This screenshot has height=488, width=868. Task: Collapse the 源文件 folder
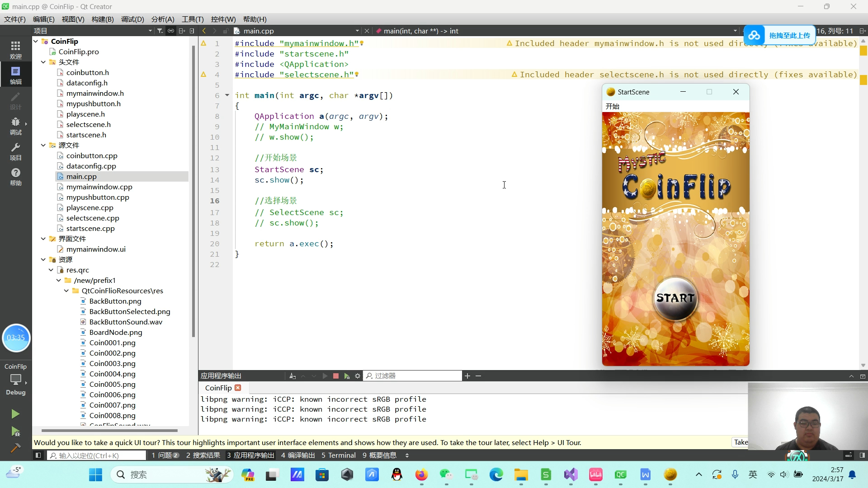[x=43, y=145]
